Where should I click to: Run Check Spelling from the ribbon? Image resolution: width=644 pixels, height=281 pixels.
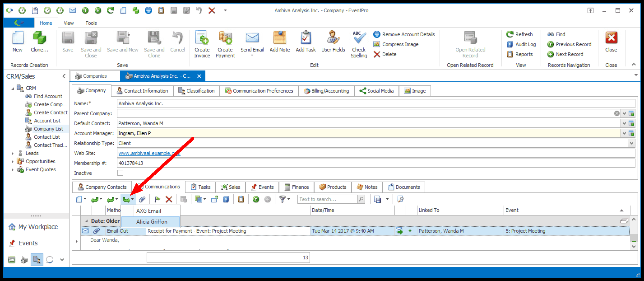pyautogui.click(x=359, y=44)
